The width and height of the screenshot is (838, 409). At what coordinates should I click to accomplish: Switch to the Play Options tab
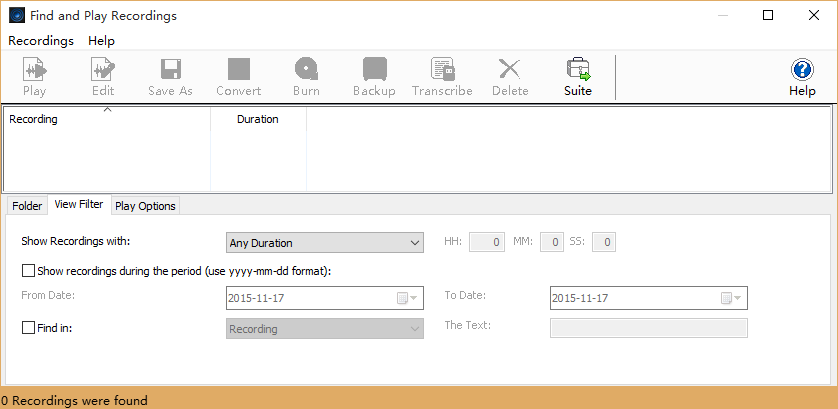point(145,206)
